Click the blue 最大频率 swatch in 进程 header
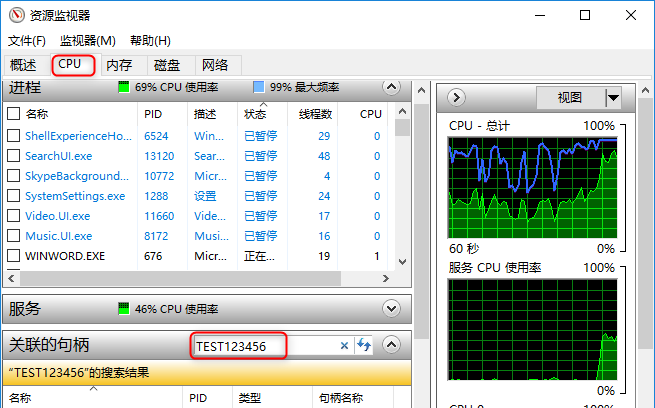The height and width of the screenshot is (408, 655). (259, 87)
